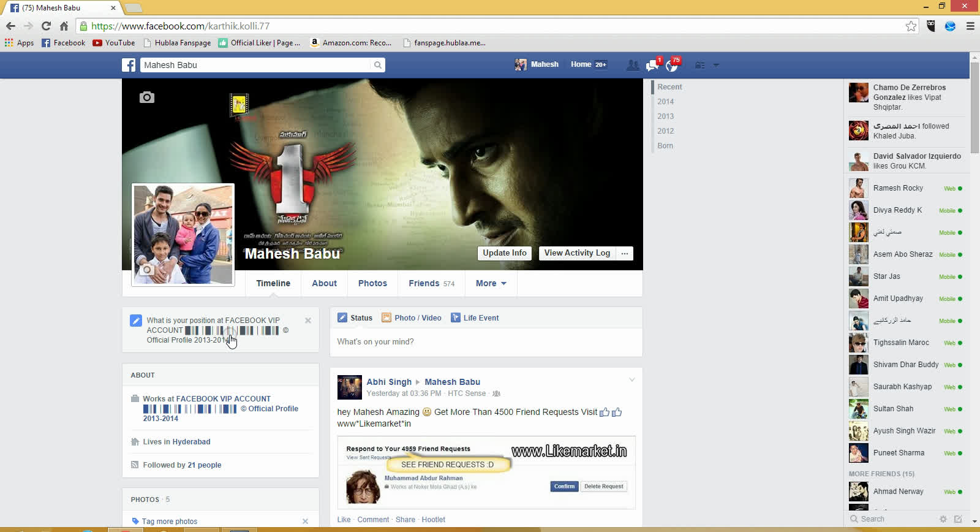Open the Photos tab
980x532 pixels.
(372, 283)
